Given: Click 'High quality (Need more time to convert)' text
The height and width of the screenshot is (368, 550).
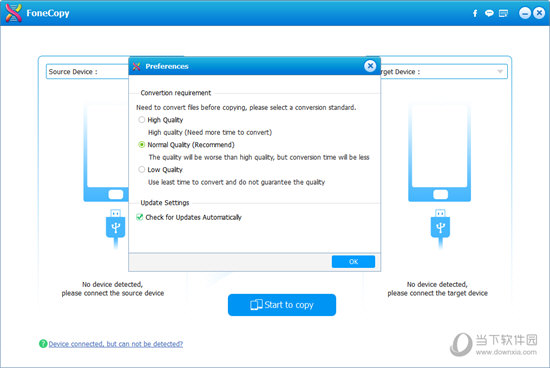Looking at the screenshot, I should point(210,132).
